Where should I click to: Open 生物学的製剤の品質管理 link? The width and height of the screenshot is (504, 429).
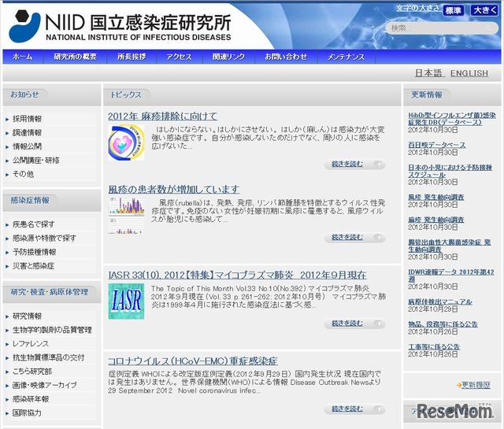click(x=53, y=330)
